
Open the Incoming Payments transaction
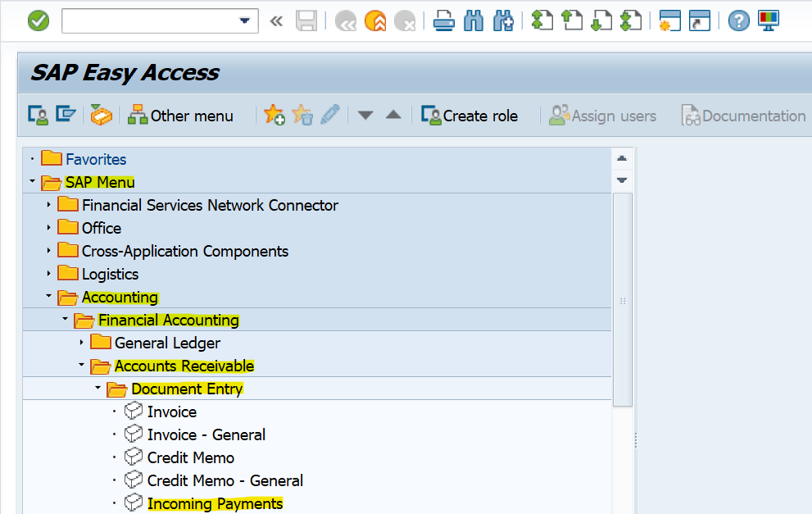(x=215, y=503)
